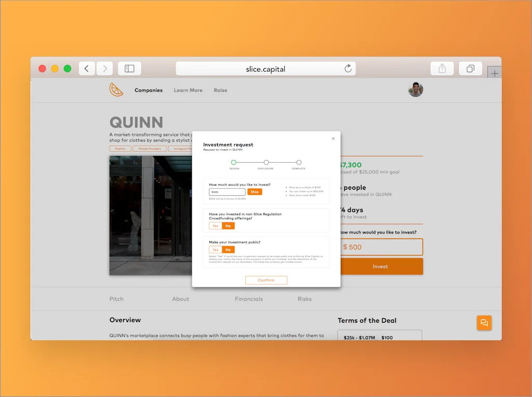532x397 pixels.
Task: Click the DISCLOSURE step circle
Action: 267,162
